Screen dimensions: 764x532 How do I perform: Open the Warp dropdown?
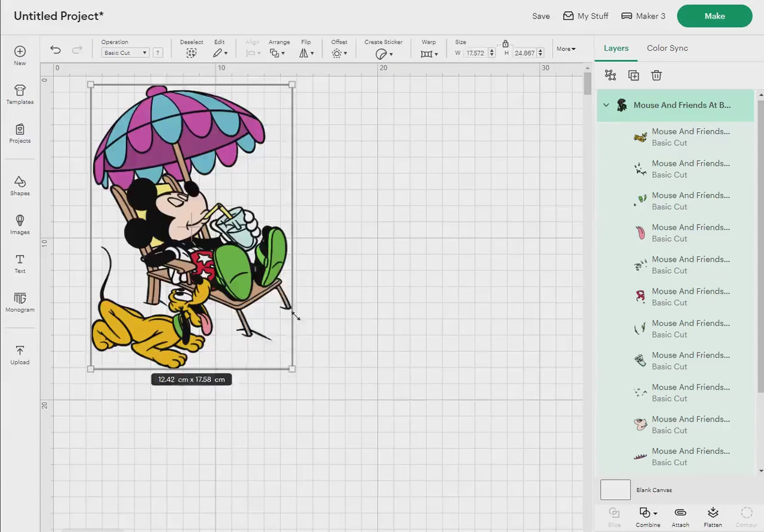429,53
